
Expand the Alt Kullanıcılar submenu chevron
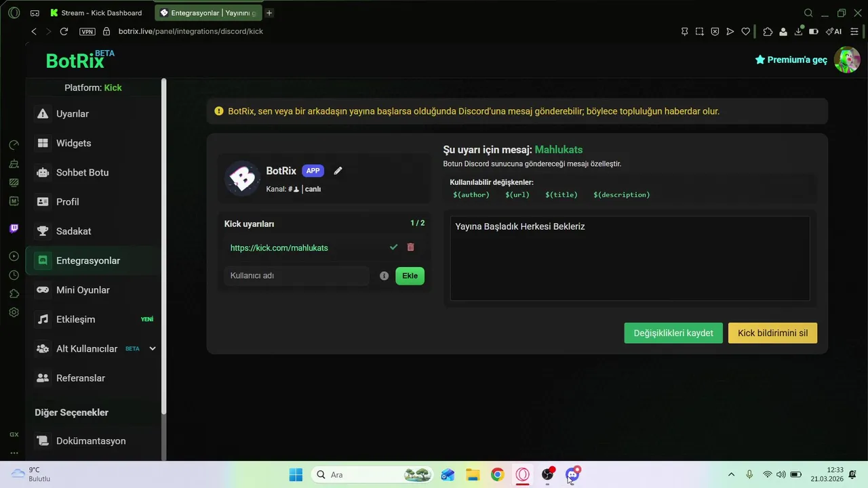pos(153,348)
